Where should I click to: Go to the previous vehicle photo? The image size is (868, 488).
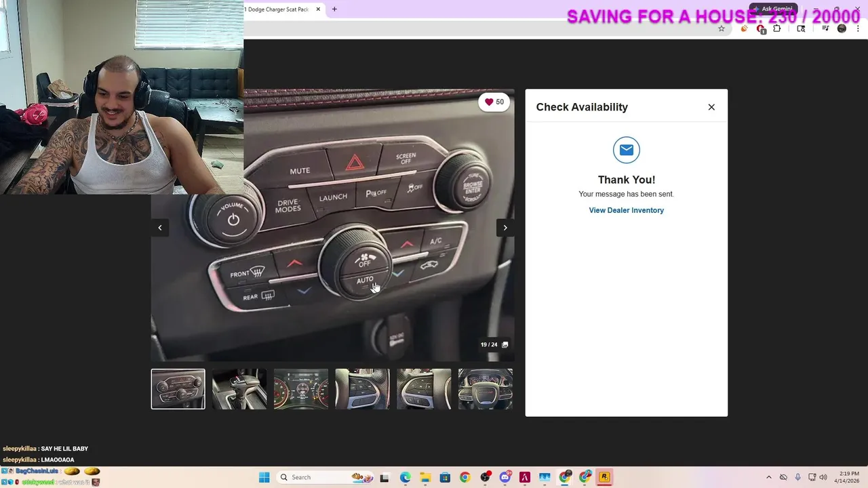pos(160,228)
